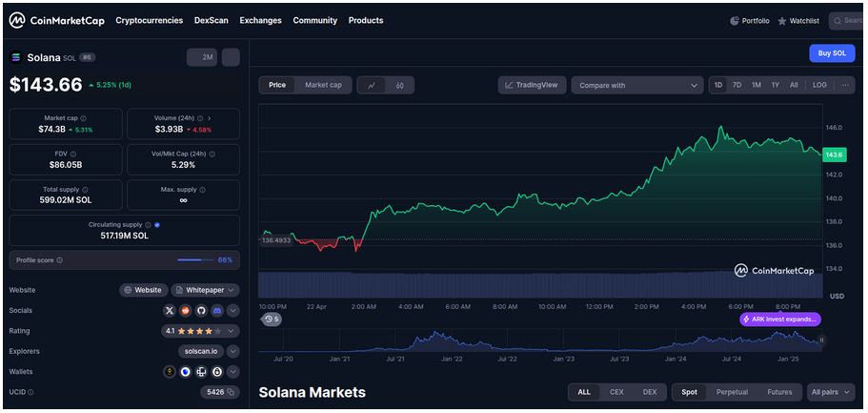868x413 pixels.
Task: Click the 2M watchlist count button
Action: coord(202,57)
